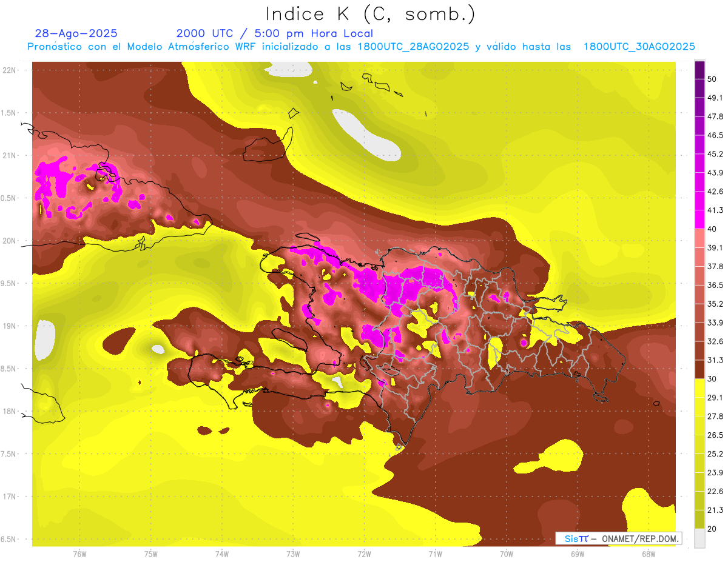Click the 50 value on the color scale
This screenshot has width=728, height=562.
pyautogui.click(x=712, y=79)
